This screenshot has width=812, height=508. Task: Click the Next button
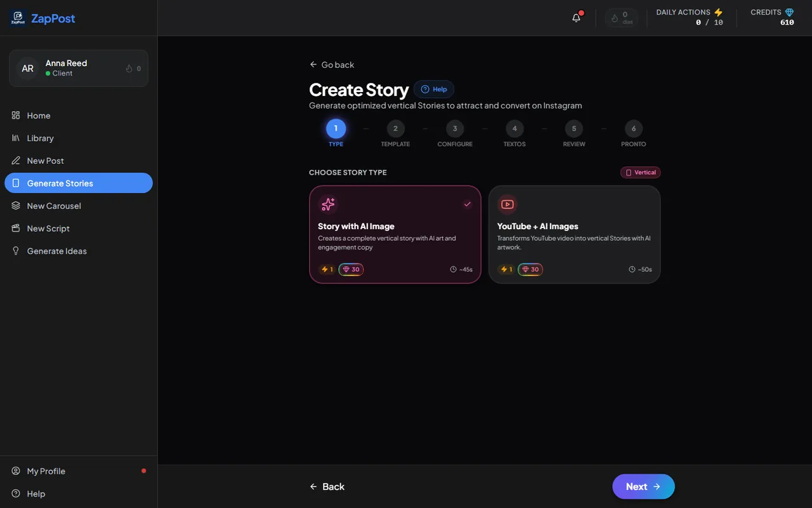[643, 486]
